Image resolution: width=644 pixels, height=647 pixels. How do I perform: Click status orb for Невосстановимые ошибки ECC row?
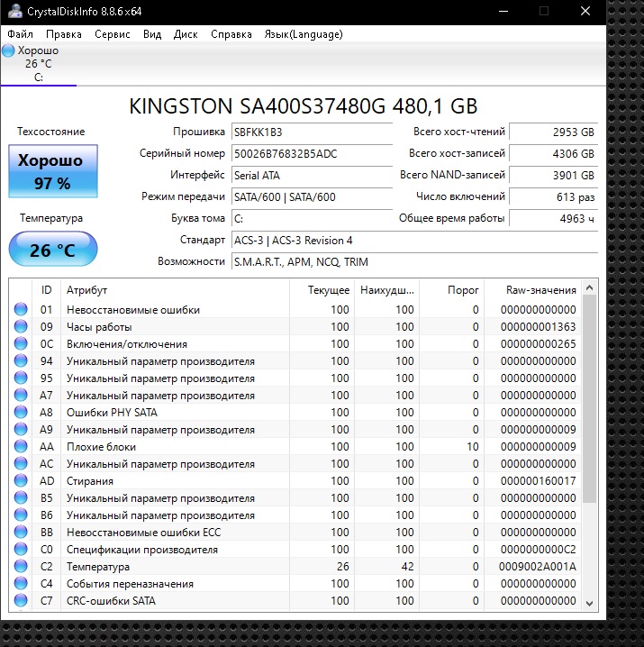coord(21,532)
